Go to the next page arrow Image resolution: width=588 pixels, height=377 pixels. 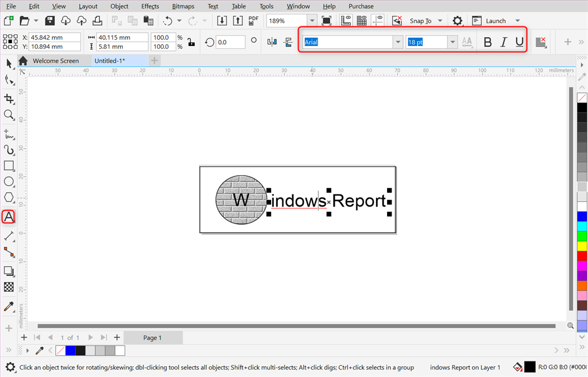pyautogui.click(x=90, y=337)
